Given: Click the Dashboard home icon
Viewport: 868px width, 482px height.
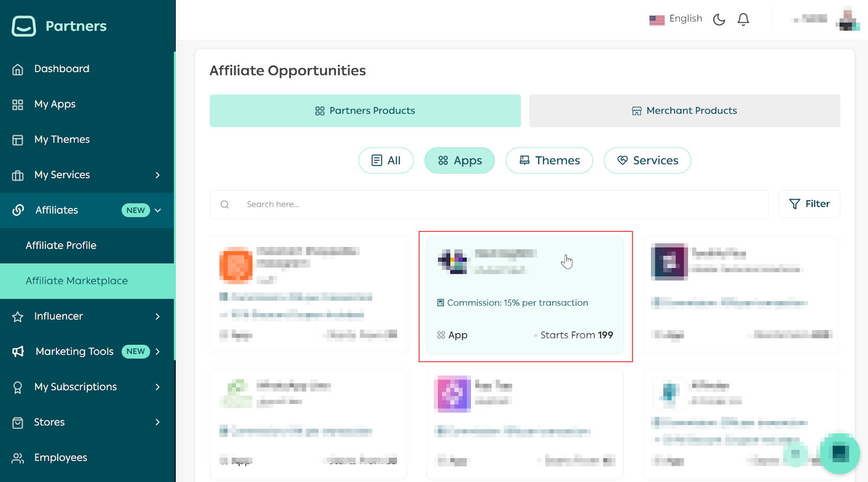Looking at the screenshot, I should (x=18, y=69).
